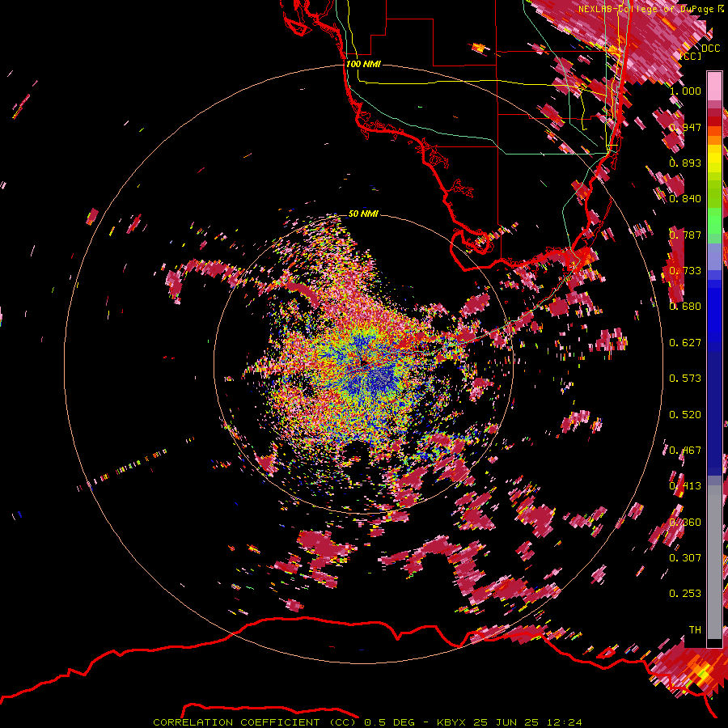This screenshot has height=728, width=728.
Task: Click the "100 NMI" range ring label
Action: pos(363,64)
